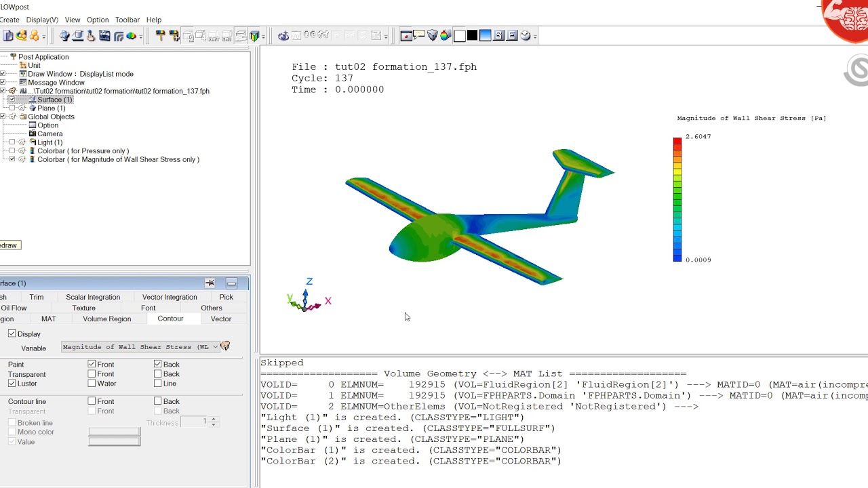Click the variable picker icon beside Variable dropdown
Image resolution: width=868 pixels, height=488 pixels.
click(x=225, y=346)
